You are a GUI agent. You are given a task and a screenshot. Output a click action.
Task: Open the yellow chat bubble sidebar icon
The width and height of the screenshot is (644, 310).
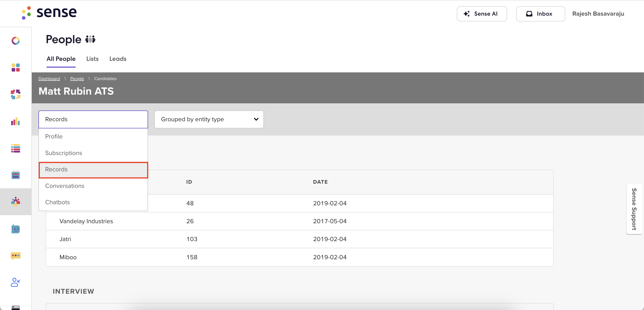click(x=15, y=256)
